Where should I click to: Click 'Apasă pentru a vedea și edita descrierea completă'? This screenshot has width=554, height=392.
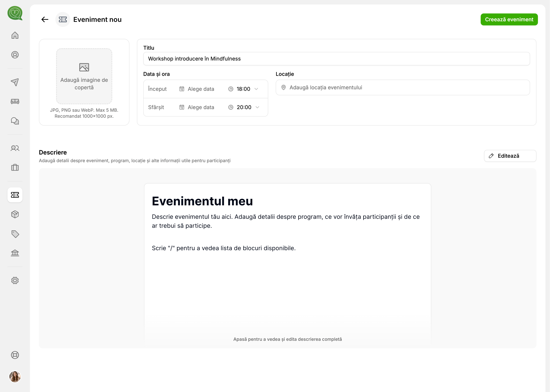287,339
